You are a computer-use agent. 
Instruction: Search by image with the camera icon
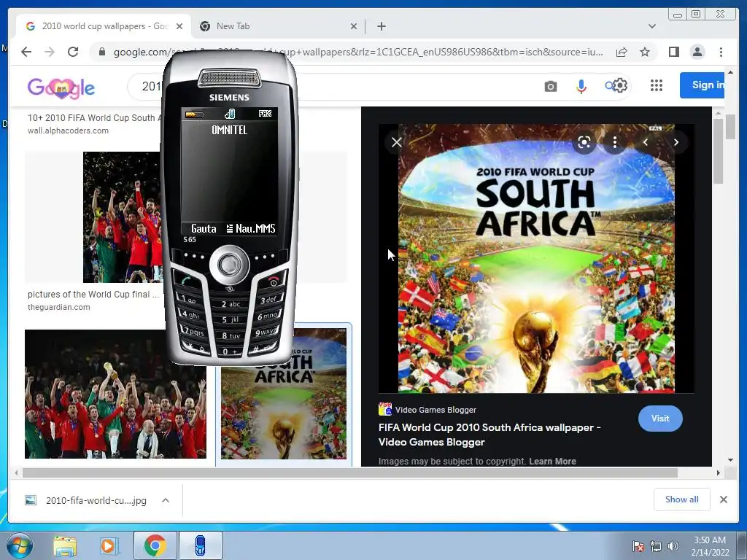coord(550,86)
